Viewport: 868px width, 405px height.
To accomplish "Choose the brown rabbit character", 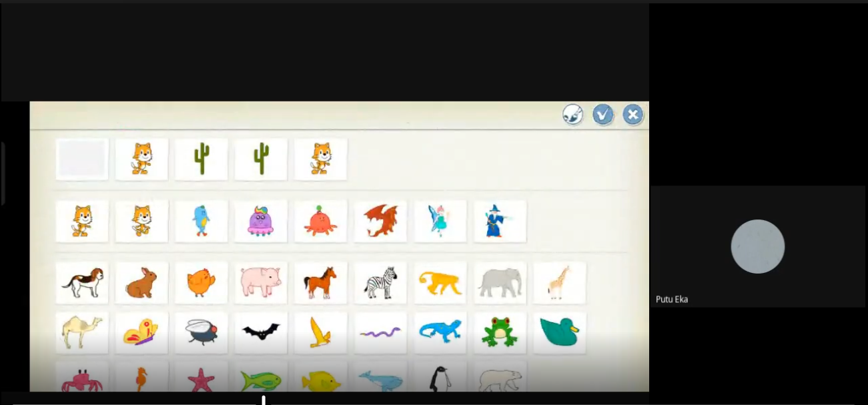I will point(141,282).
